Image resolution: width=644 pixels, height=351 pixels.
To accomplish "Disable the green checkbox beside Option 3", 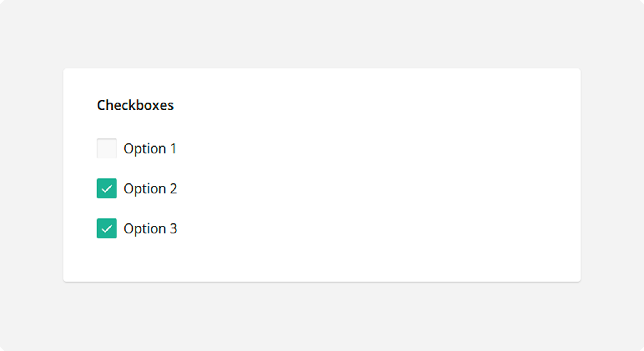I will (x=106, y=228).
